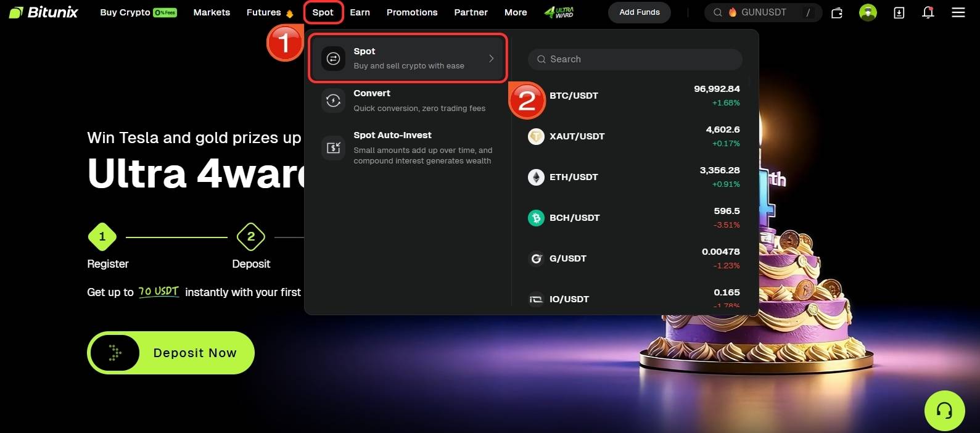
Task: Click the Ultra 4ward promo icon
Action: [x=559, y=12]
